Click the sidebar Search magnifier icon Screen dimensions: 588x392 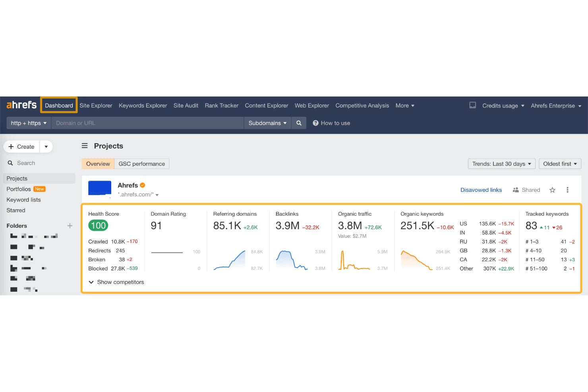pyautogui.click(x=10, y=163)
